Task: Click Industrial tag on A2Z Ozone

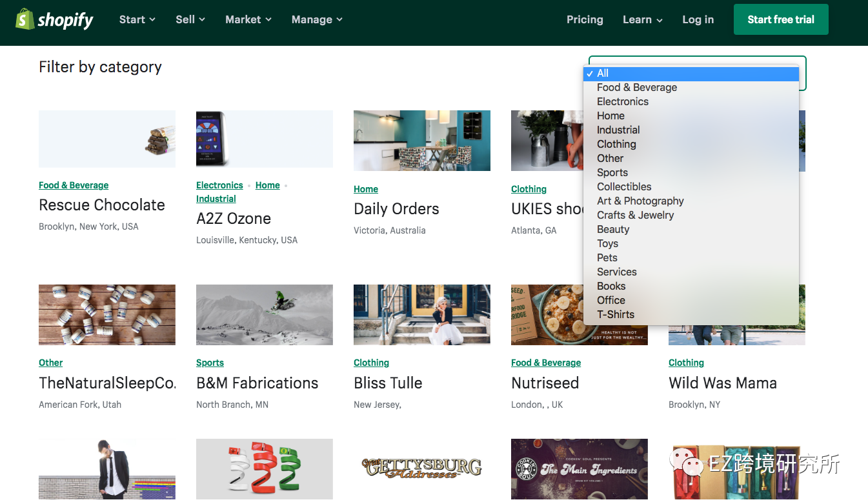Action: click(216, 199)
